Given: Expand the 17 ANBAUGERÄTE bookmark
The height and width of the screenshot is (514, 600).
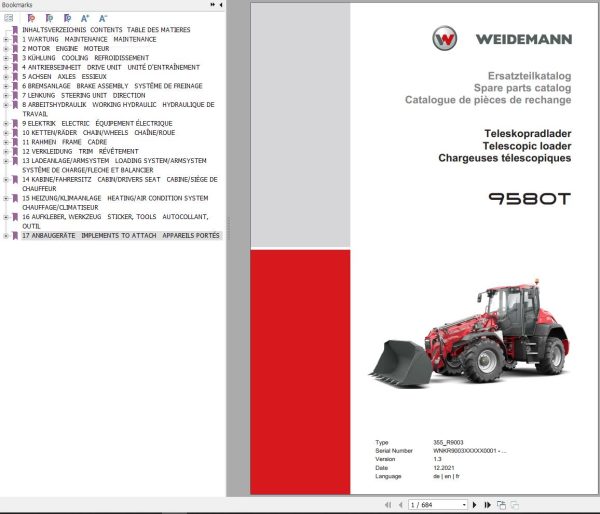Looking at the screenshot, I should coord(6,236).
